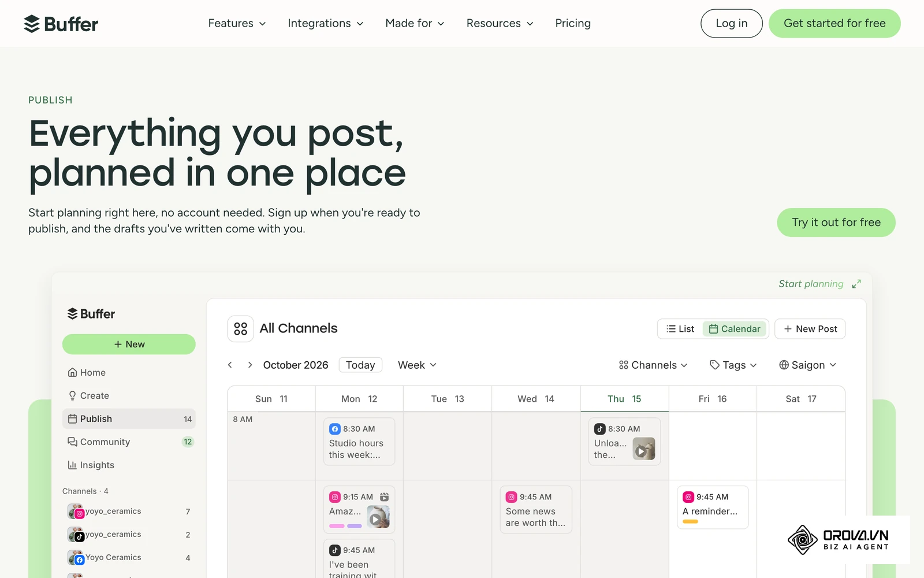Expand the fullscreen arrows next to Start planning
This screenshot has height=578, width=924.
856,284
